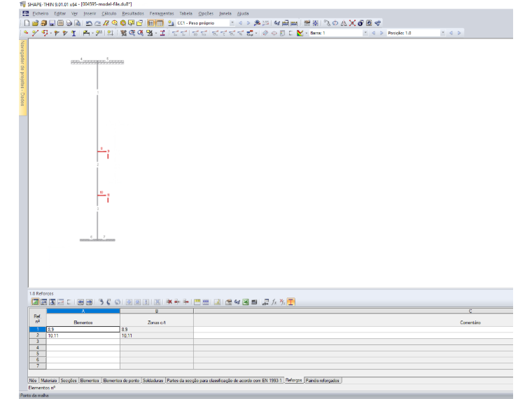
Task: Select the I-section profile tool
Action: pos(73,33)
